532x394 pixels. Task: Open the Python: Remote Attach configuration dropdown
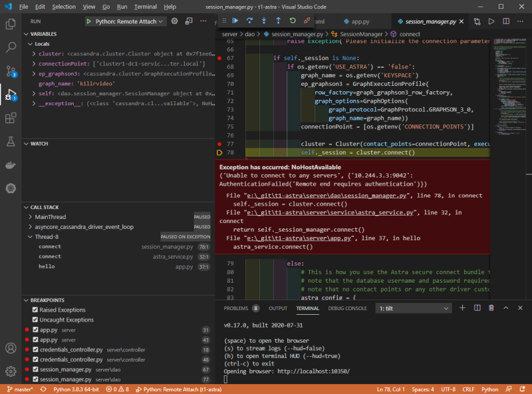[126, 21]
